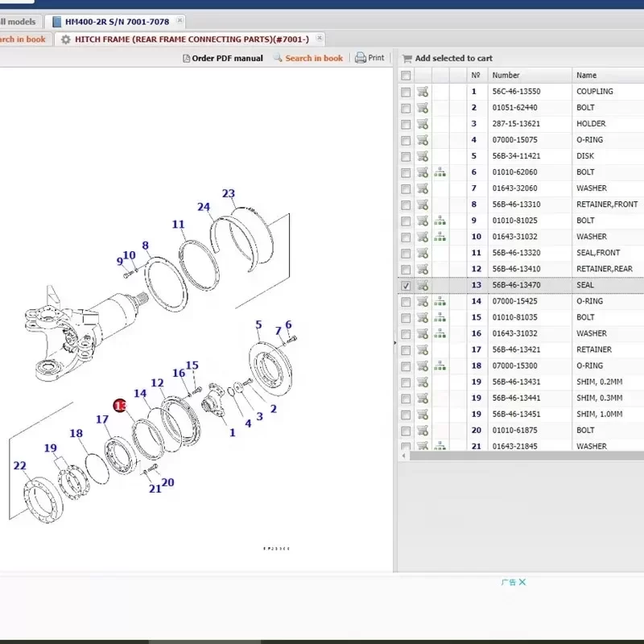This screenshot has height=644, width=644.
Task: Click the add-to-cart icon for COUPLING row
Action: tap(422, 92)
